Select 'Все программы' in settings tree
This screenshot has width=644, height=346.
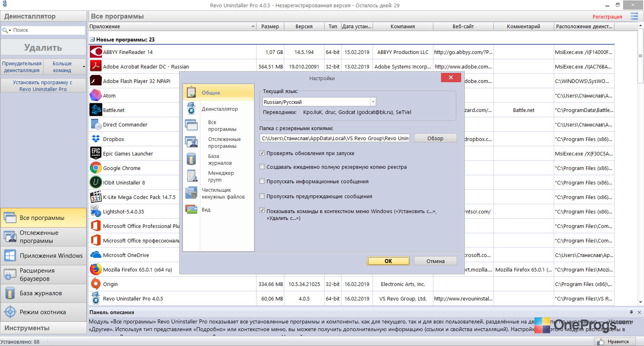click(x=222, y=126)
